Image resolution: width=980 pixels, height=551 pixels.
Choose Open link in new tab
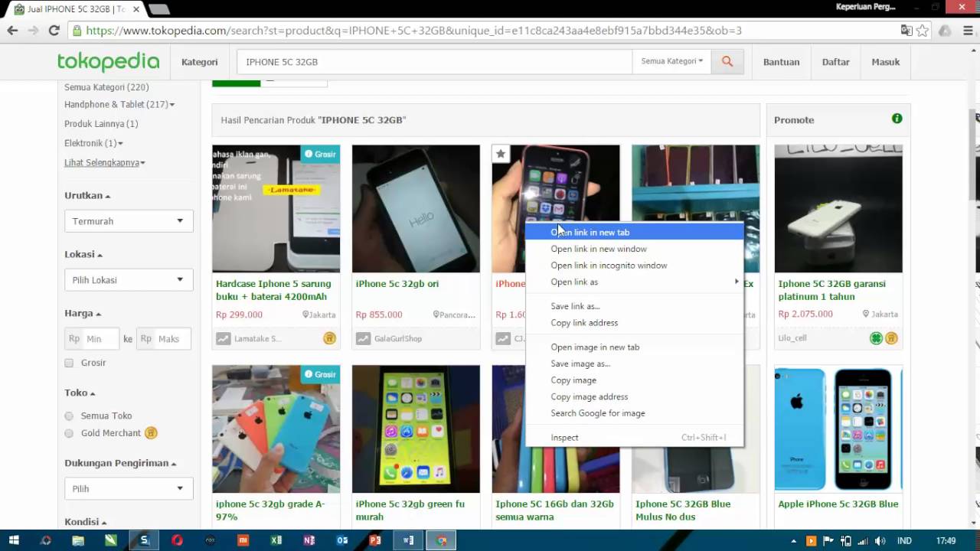pos(590,233)
